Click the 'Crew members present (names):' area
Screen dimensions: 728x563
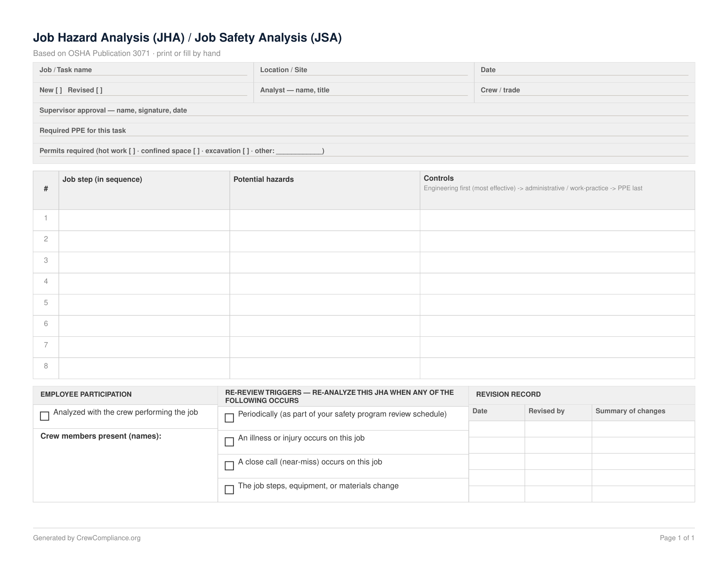click(x=125, y=465)
